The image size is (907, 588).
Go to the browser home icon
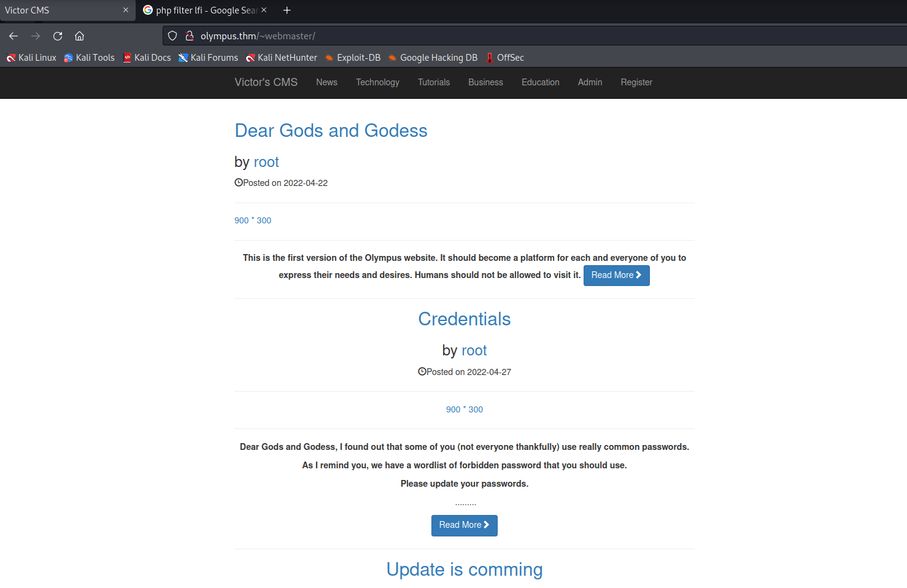coord(80,36)
